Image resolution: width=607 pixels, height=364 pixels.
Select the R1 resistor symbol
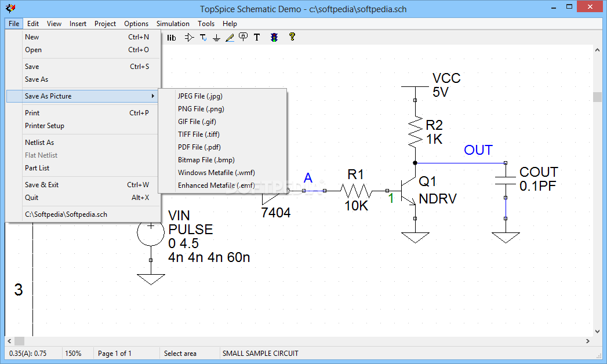(x=356, y=191)
